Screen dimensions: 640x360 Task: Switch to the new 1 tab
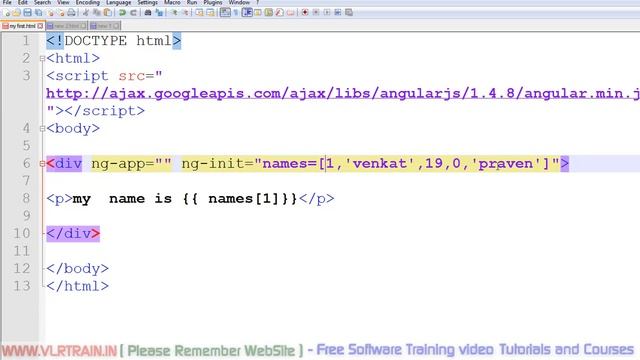[x=105, y=26]
